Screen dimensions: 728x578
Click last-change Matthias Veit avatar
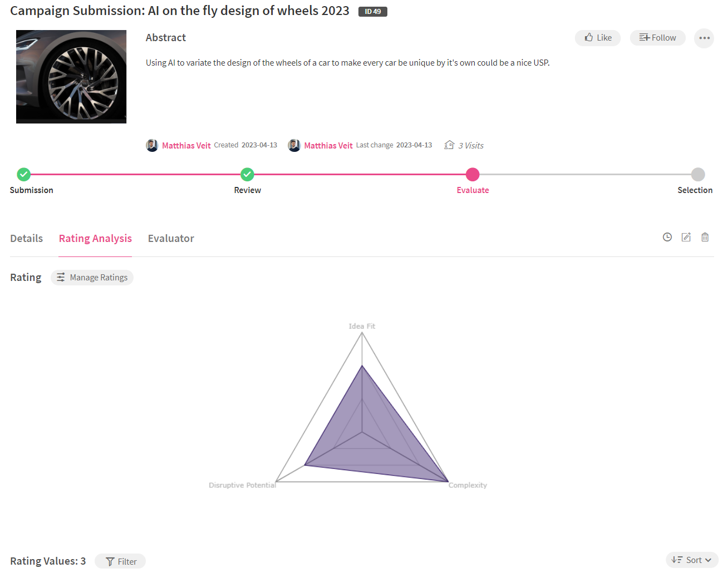294,145
